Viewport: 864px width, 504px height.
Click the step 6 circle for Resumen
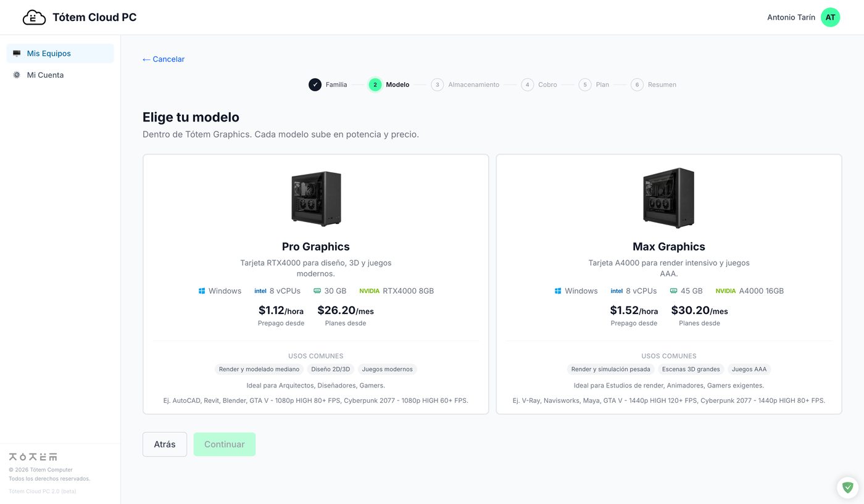pyautogui.click(x=637, y=85)
